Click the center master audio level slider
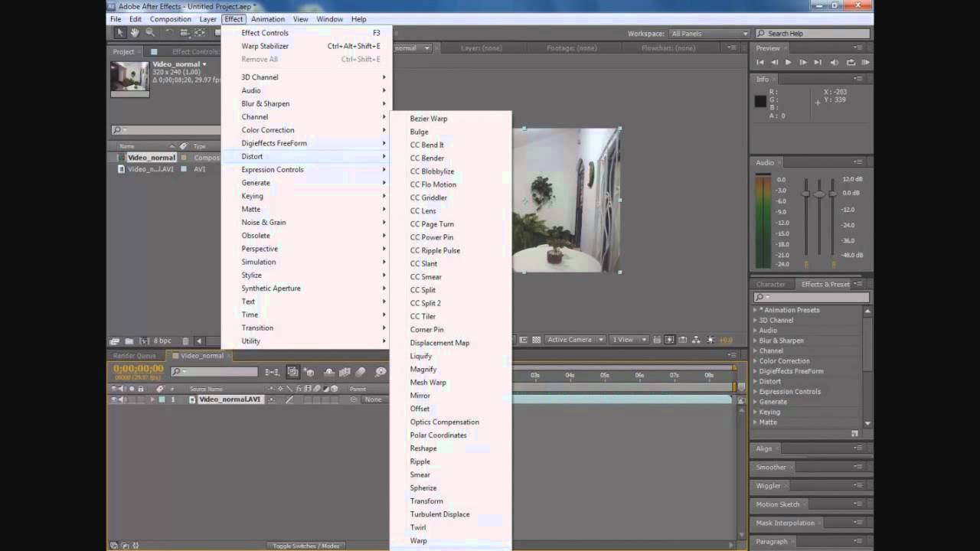 point(819,194)
